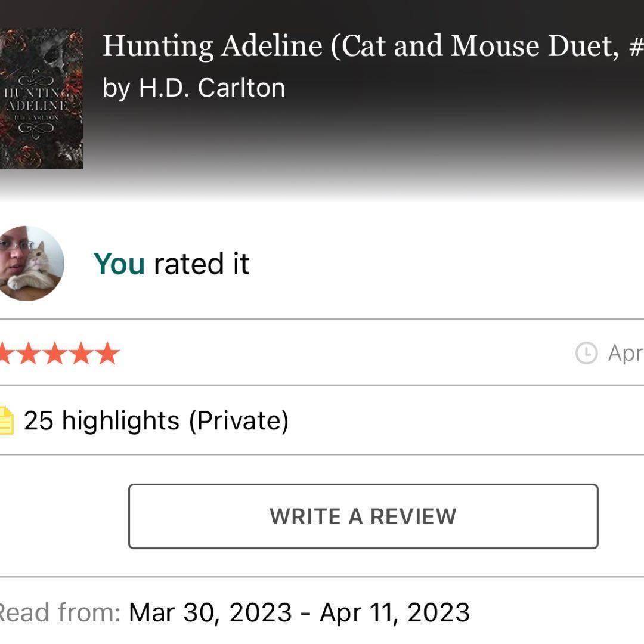Click the first partially visible rating star
644x644 pixels.
point(5,354)
